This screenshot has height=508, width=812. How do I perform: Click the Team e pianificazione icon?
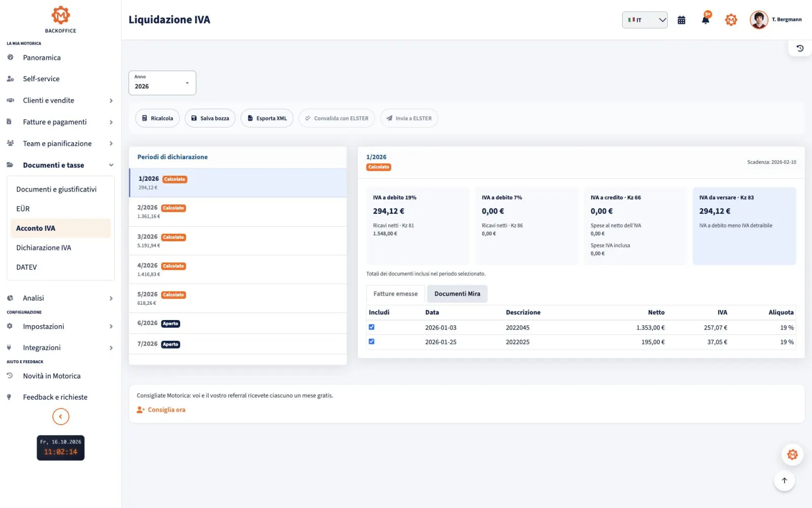[10, 143]
